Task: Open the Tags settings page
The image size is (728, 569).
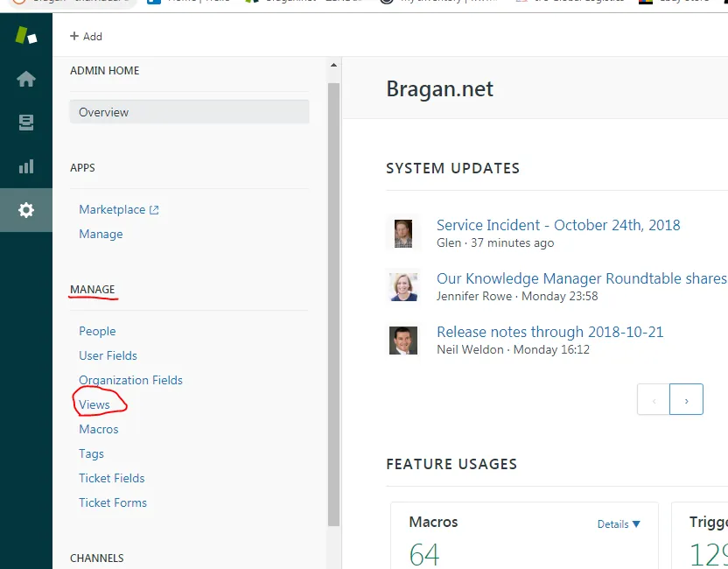Action: (91, 453)
